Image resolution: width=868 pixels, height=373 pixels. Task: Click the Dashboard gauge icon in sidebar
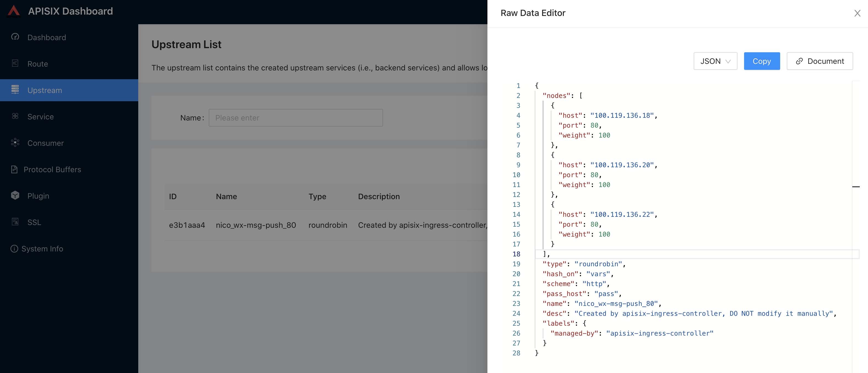coord(15,37)
